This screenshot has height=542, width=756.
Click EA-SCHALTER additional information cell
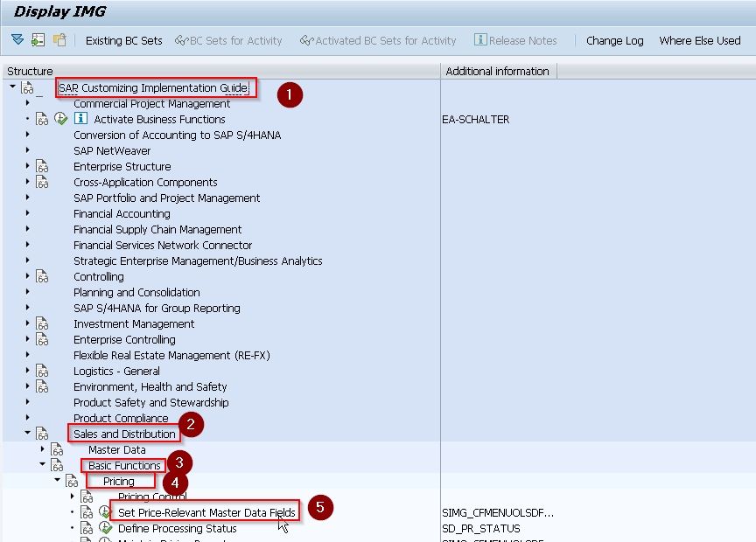click(x=475, y=120)
